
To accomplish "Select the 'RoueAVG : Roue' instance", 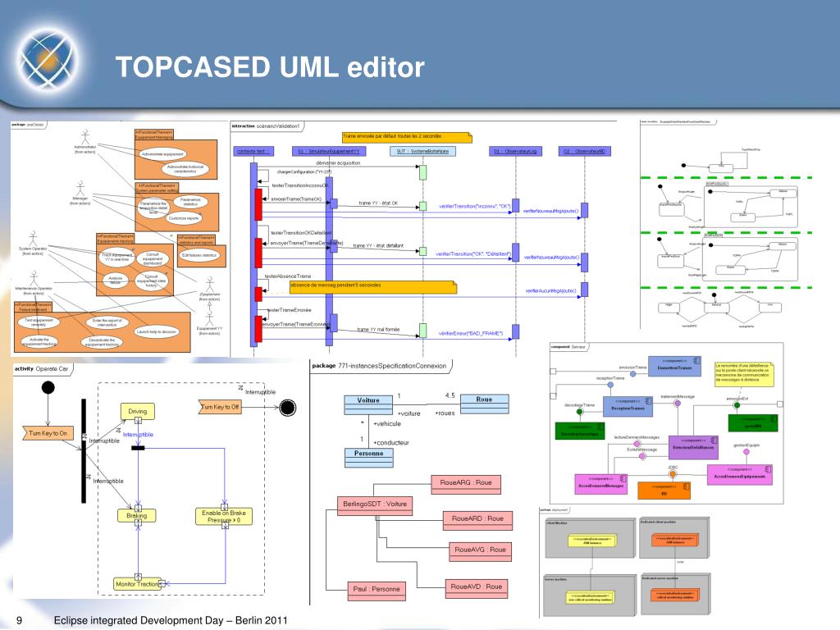I will tap(480, 551).
